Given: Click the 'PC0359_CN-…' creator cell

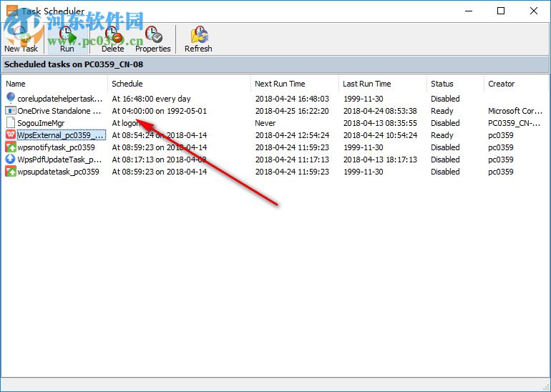Looking at the screenshot, I should pos(515,123).
